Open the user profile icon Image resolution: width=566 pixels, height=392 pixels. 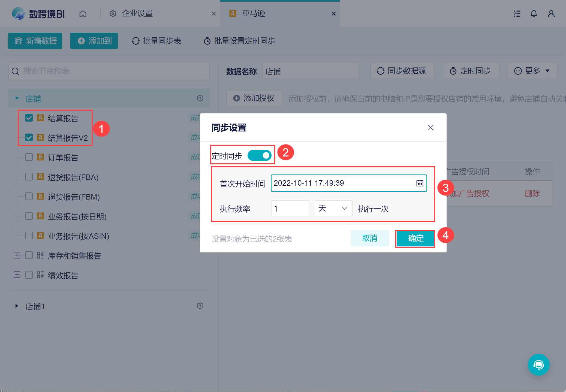[551, 14]
